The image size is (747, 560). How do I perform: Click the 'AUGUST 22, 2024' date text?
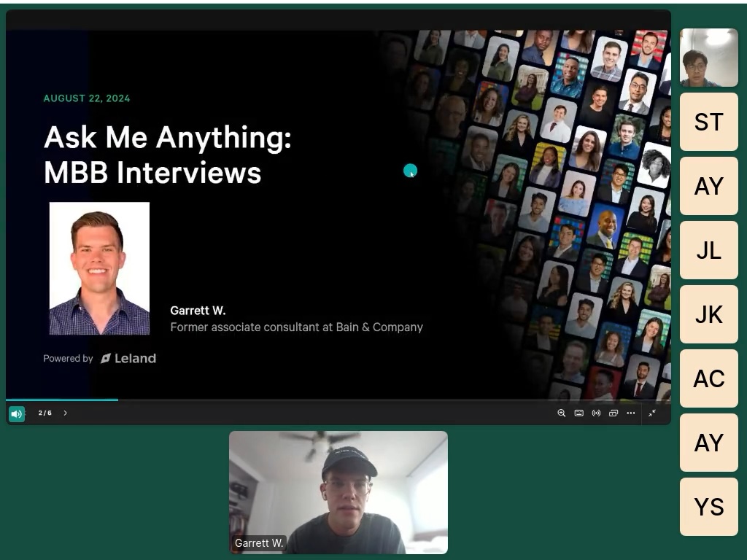click(x=87, y=98)
